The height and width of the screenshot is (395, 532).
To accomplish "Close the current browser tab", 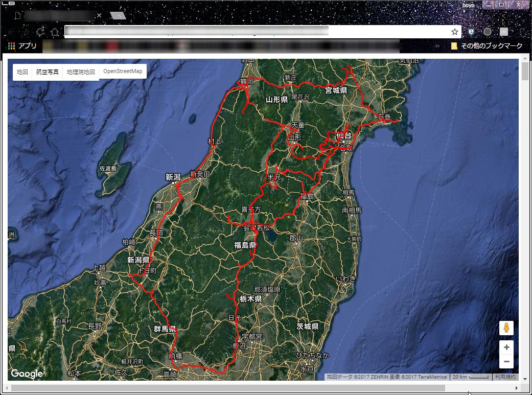I will [99, 15].
